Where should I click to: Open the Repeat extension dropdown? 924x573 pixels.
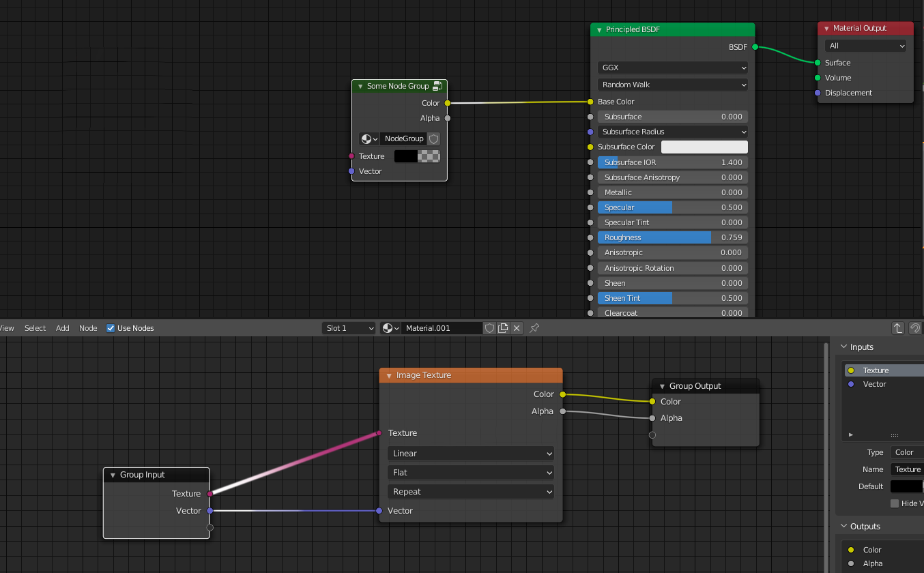(471, 492)
